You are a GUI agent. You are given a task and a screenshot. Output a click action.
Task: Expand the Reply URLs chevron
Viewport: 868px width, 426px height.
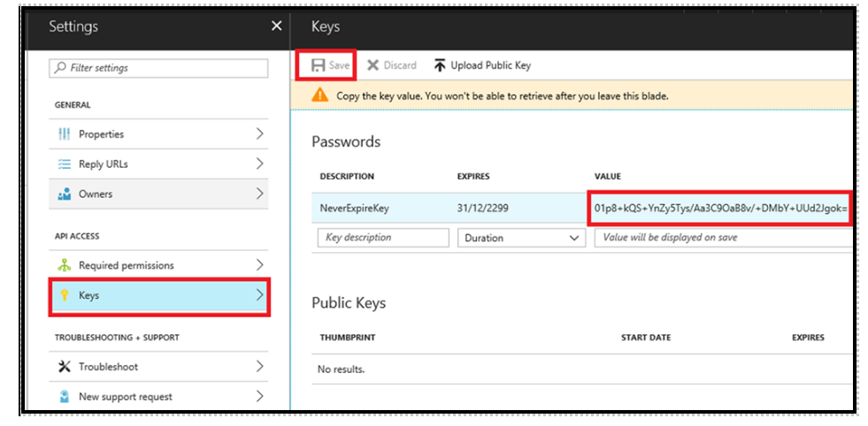(259, 164)
